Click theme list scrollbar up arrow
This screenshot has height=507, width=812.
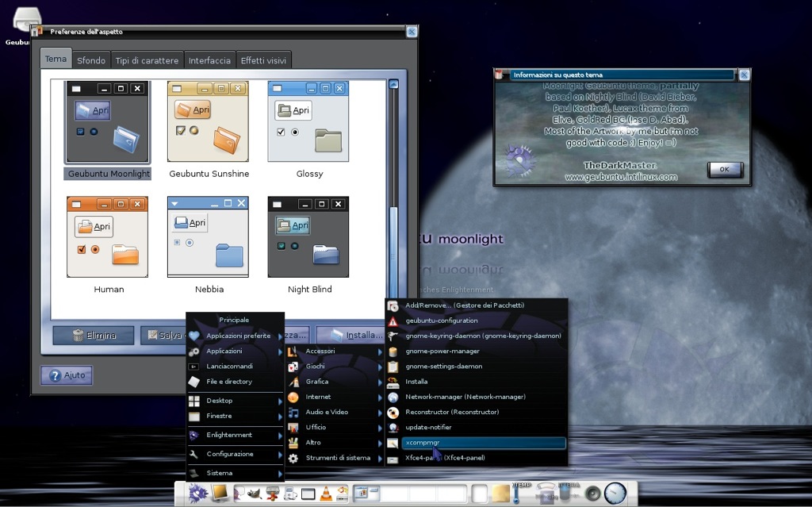(x=393, y=84)
